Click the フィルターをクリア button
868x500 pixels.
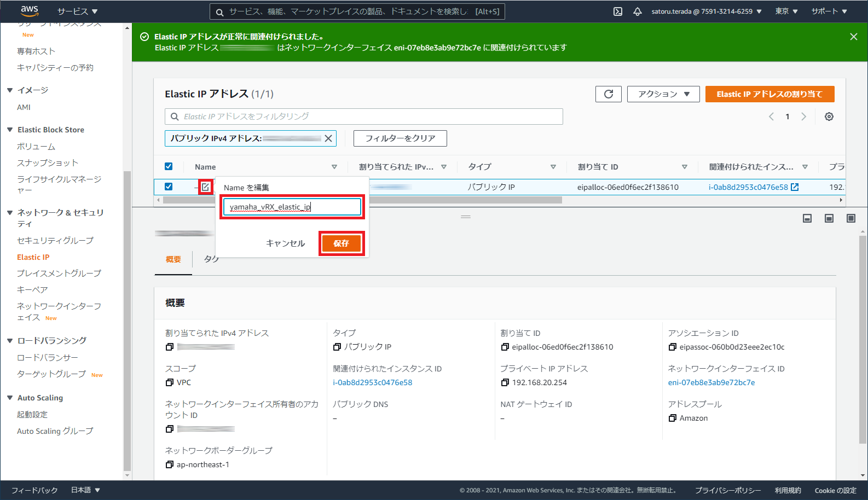coord(400,138)
